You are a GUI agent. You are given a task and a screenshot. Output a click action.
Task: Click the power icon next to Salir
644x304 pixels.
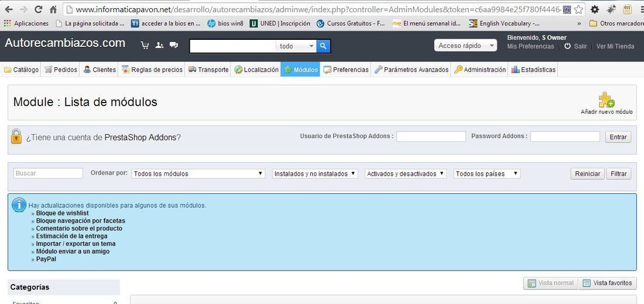tap(568, 46)
